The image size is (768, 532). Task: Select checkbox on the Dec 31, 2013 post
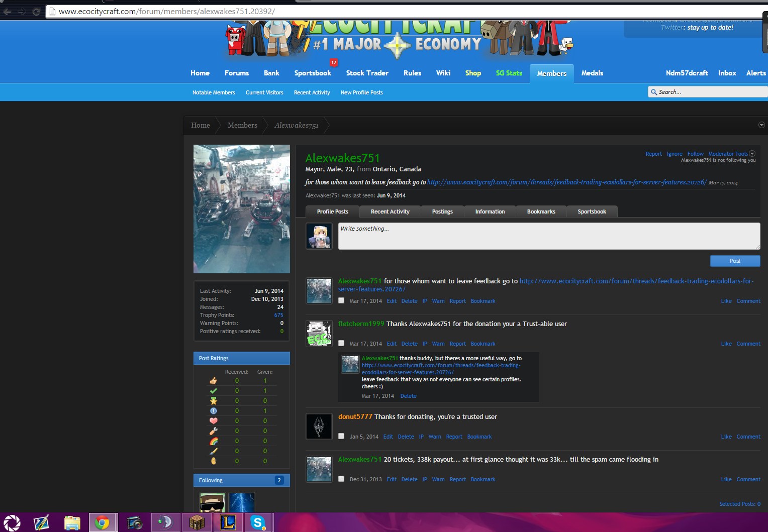click(x=341, y=479)
